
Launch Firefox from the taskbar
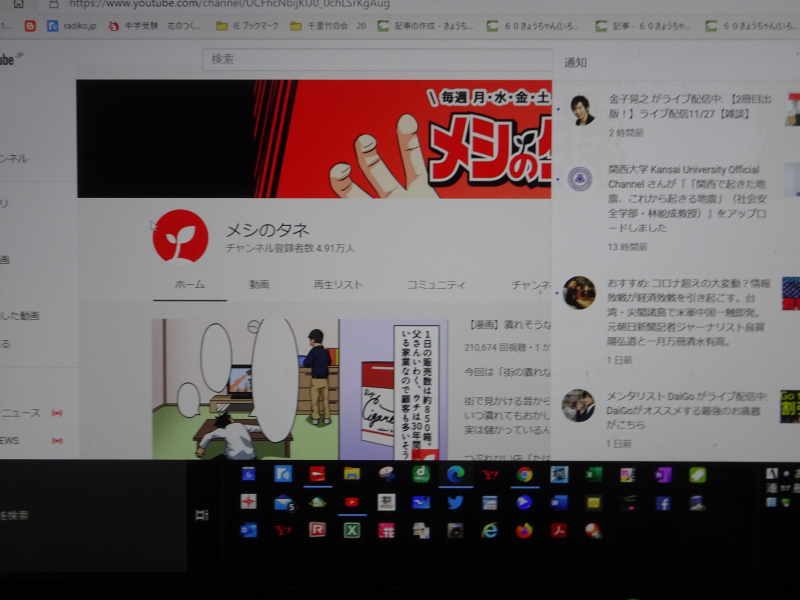(x=524, y=531)
